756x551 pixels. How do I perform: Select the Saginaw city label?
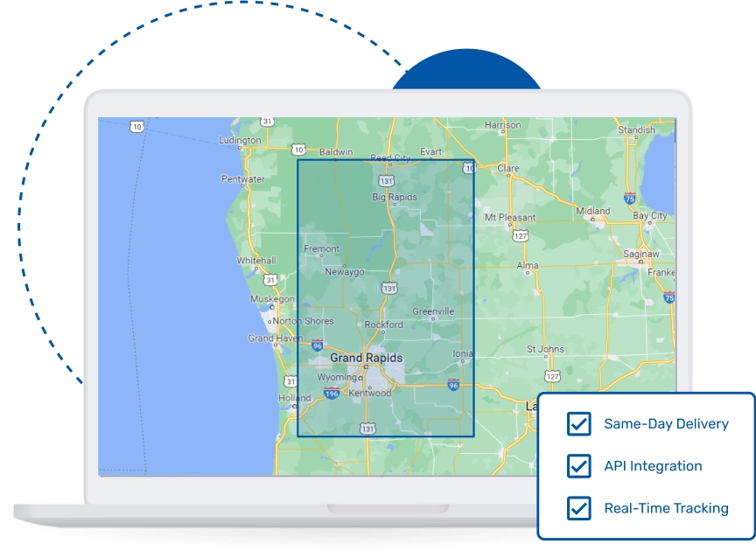[x=640, y=254]
